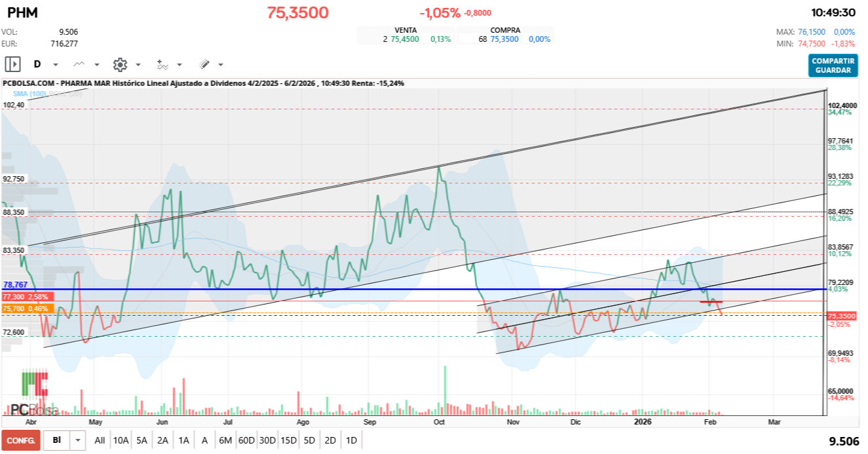Open the gear settings icon
The image size is (868, 454).
(120, 64)
